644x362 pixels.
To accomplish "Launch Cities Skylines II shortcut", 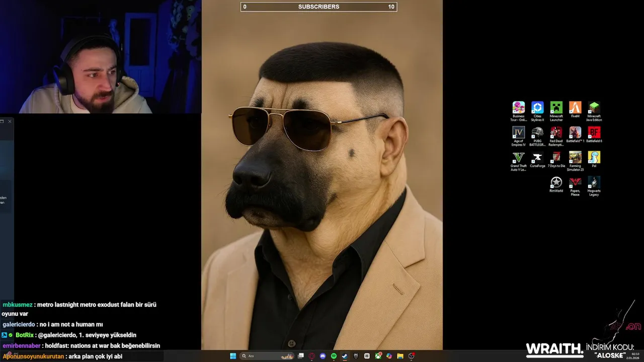I will [537, 111].
